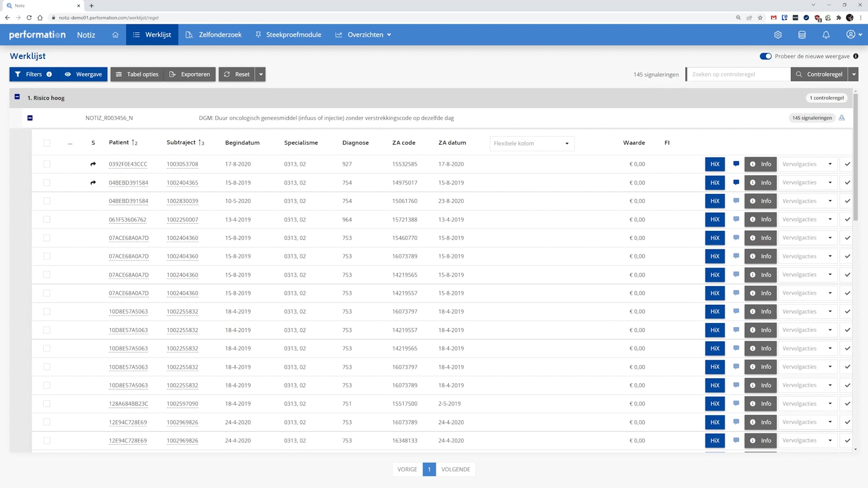Screen dimensions: 868x488
Task: Open patient link 061F53606762
Action: coord(127,219)
